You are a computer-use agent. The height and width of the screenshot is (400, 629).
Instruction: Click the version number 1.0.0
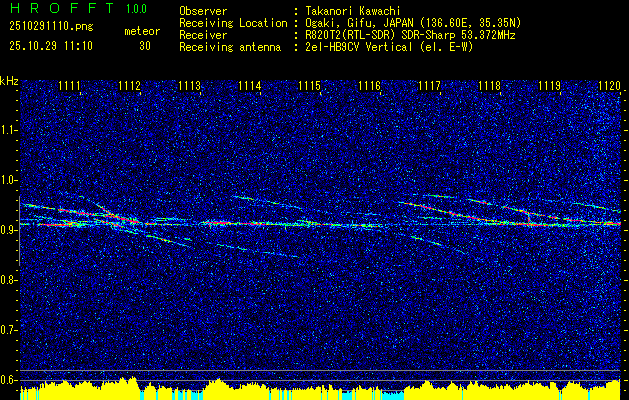coord(136,9)
